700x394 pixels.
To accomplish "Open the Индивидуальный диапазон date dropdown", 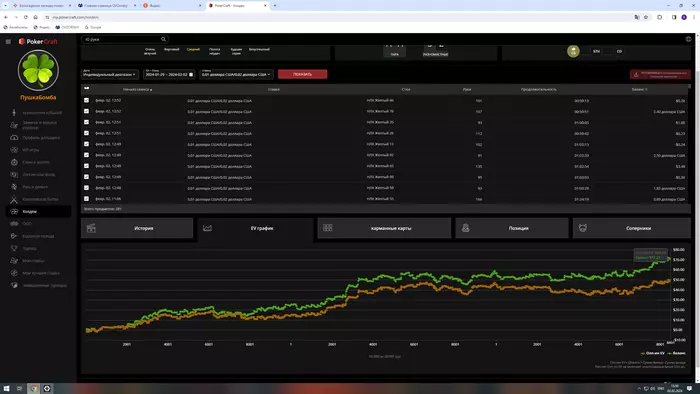I will 110,74.
